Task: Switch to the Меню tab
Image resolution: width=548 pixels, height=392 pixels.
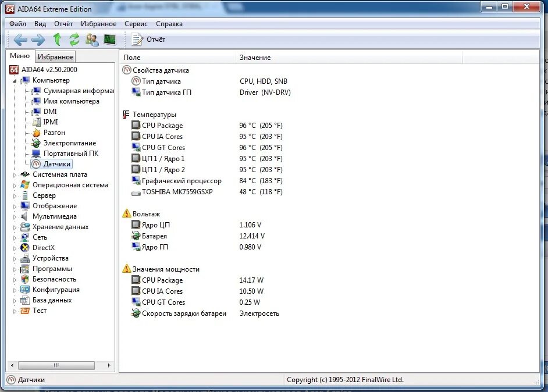Action: 20,56
